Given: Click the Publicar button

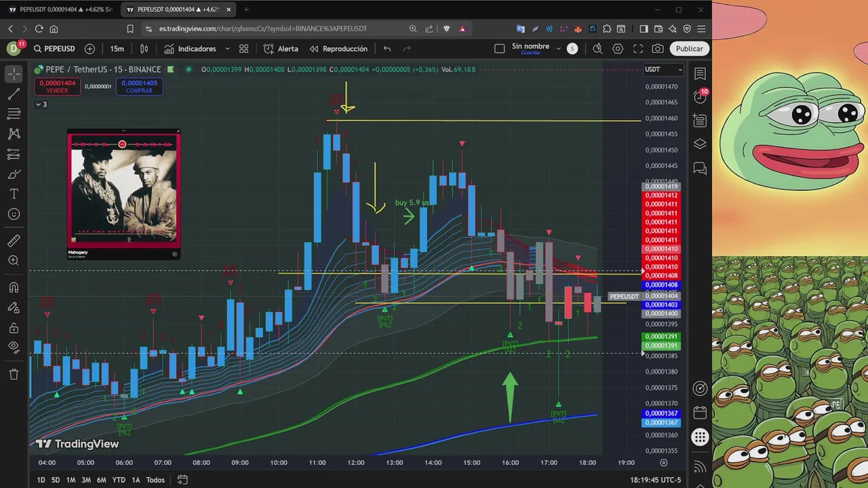Looking at the screenshot, I should point(689,49).
